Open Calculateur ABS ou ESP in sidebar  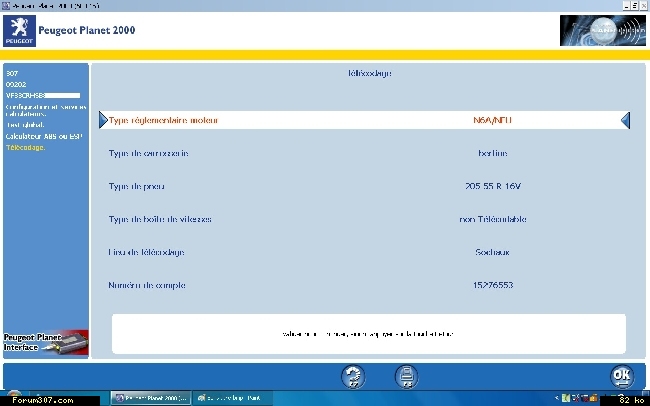(44, 136)
